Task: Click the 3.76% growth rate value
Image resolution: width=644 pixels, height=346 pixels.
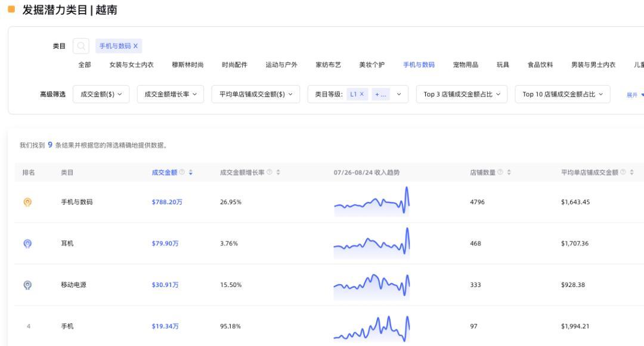Action: pyautogui.click(x=229, y=244)
